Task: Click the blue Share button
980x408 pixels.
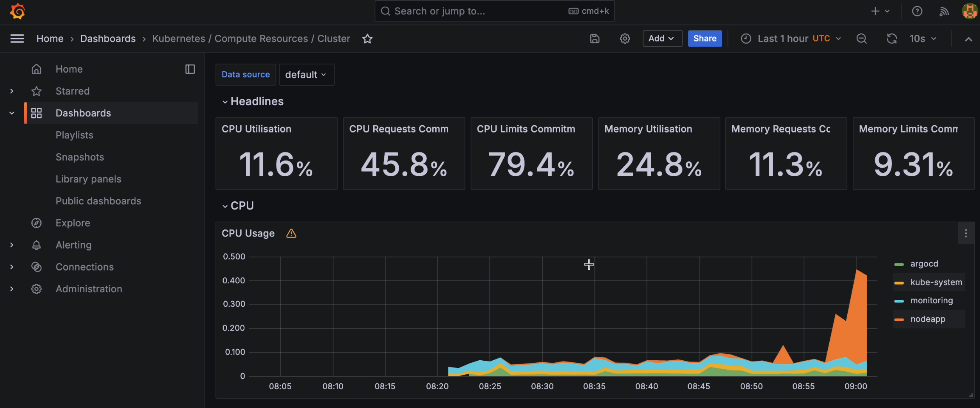Action: [705, 39]
